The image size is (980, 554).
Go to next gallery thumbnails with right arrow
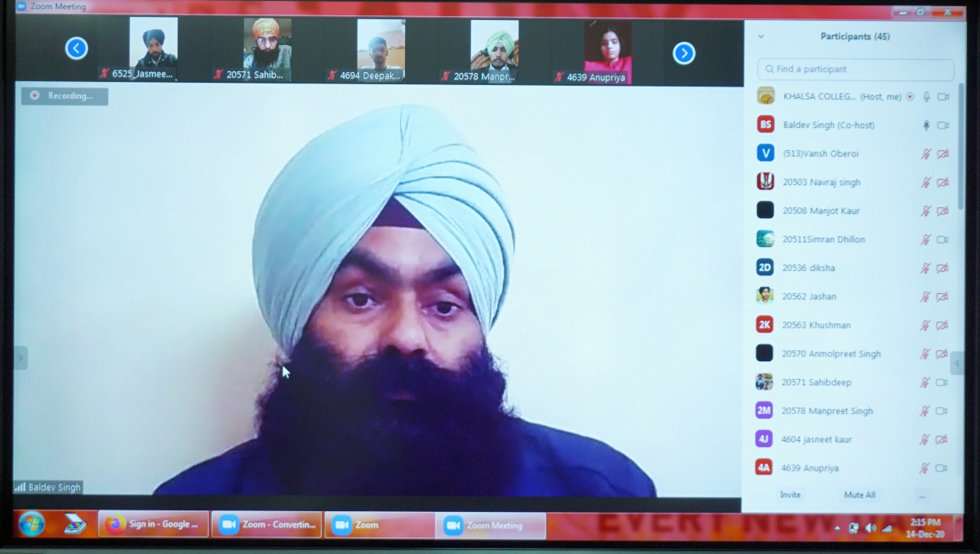tap(684, 53)
